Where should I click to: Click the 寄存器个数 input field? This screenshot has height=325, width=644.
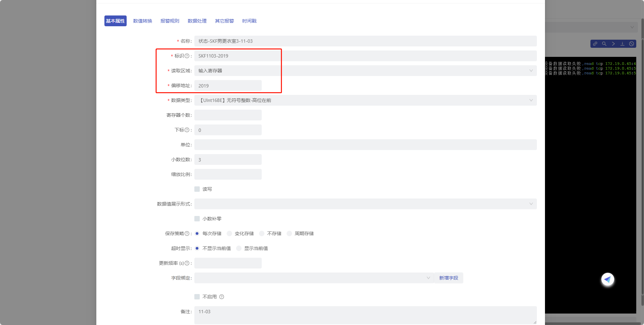coord(228,115)
